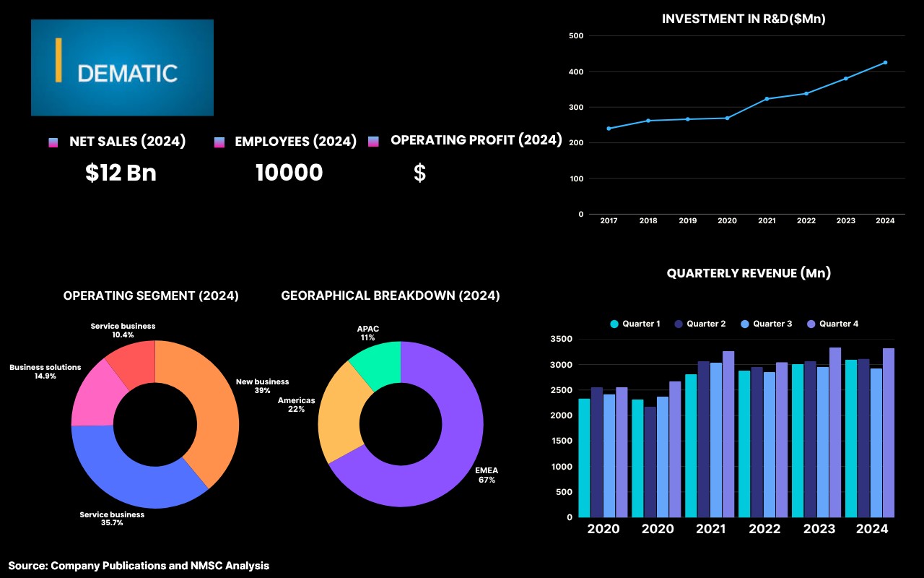The height and width of the screenshot is (578, 924).
Task: Select the 2023 data point on R&D line
Action: (x=845, y=78)
